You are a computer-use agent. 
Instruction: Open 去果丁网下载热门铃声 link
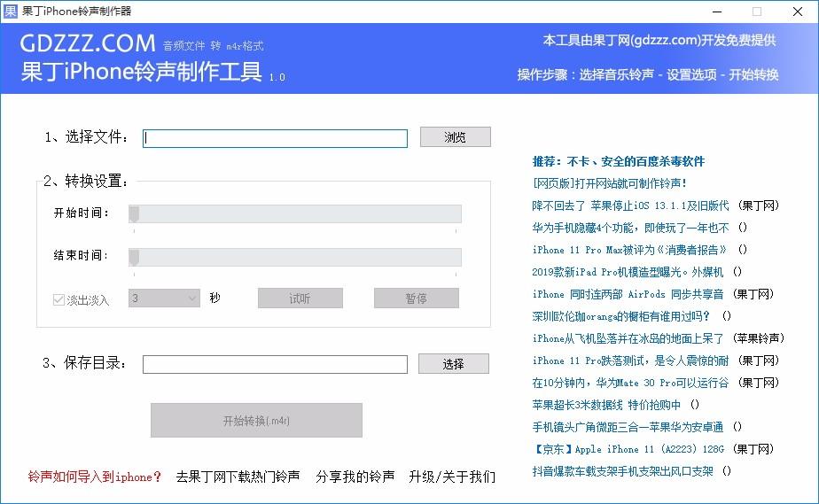click(x=238, y=477)
